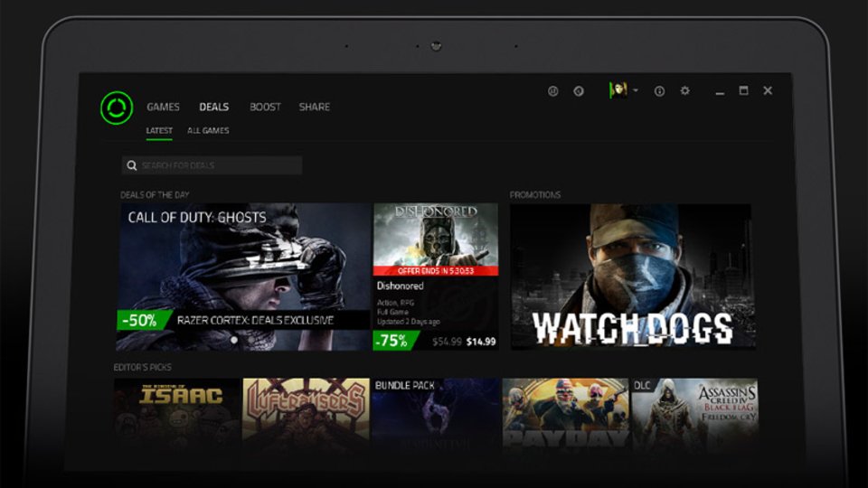Viewport: 868px width, 488px height.
Task: Open the first circular notification icon
Action: [553, 91]
